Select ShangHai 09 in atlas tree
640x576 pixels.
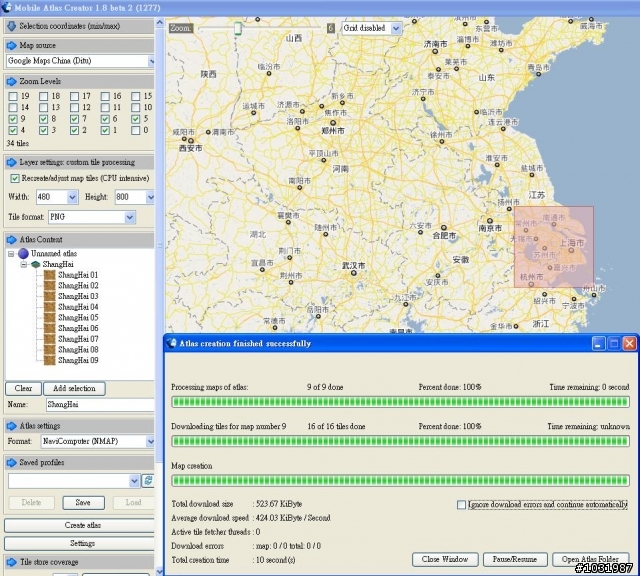pos(78,360)
